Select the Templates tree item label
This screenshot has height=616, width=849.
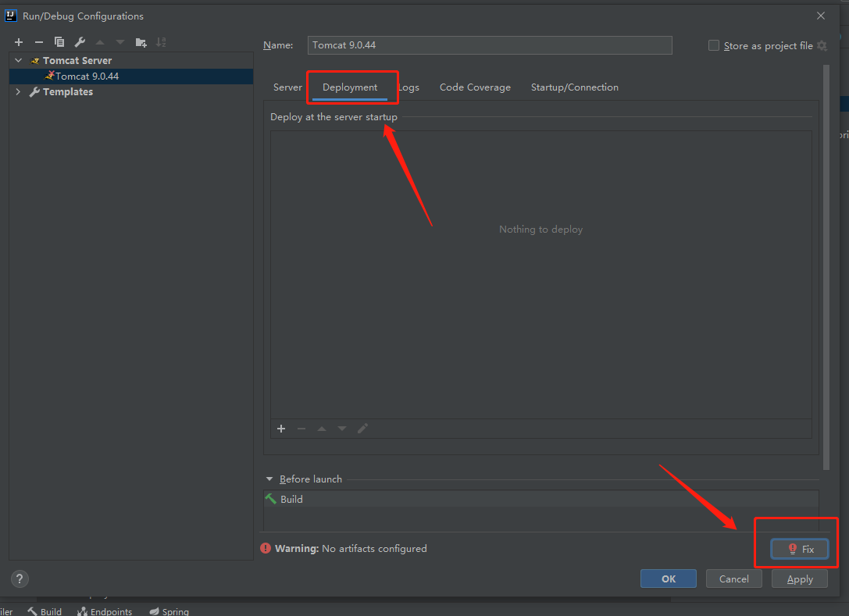68,92
